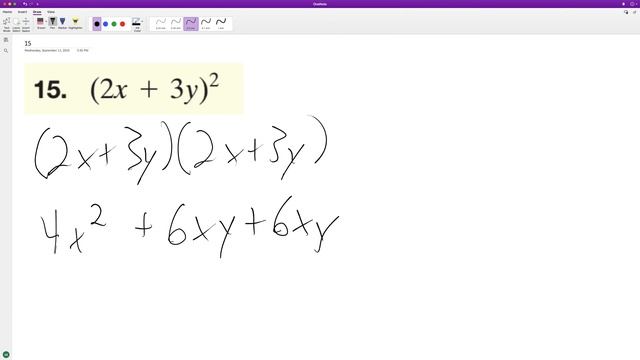Click the page time stamp
The height and width of the screenshot is (360, 640).
coord(82,51)
